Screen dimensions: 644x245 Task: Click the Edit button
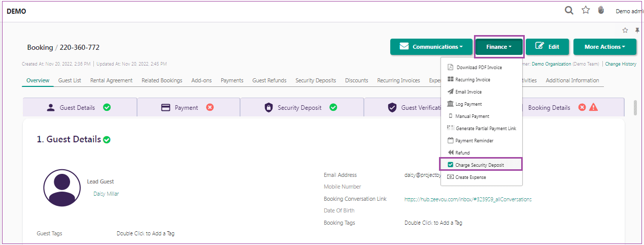(547, 47)
